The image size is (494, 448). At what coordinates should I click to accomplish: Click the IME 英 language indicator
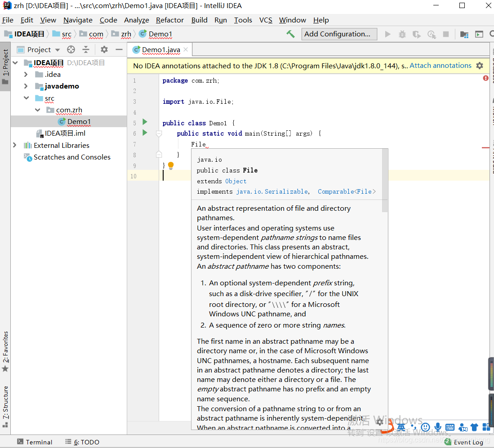pyautogui.click(x=401, y=427)
